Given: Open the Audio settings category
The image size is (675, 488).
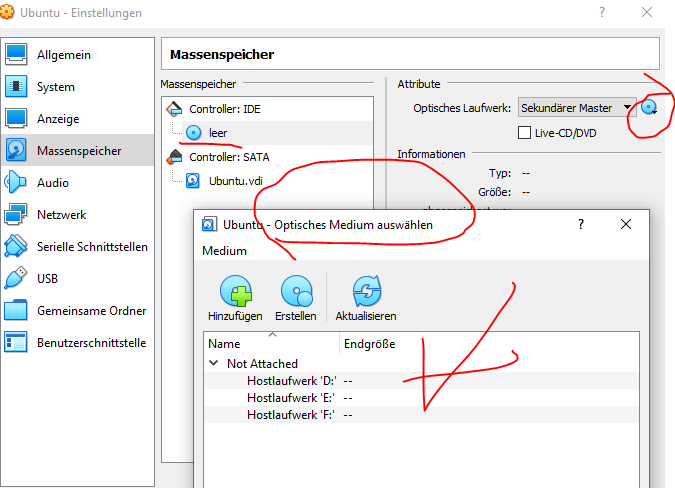Looking at the screenshot, I should 77,182.
